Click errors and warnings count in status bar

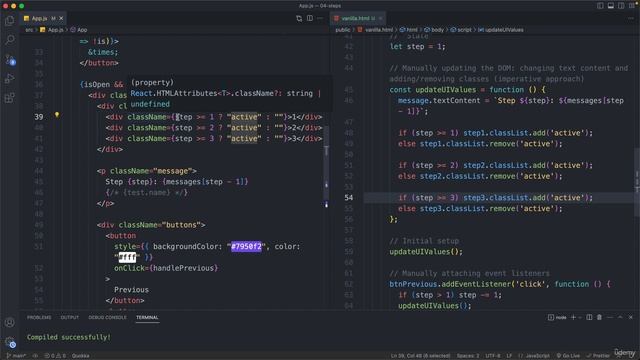pyautogui.click(x=55, y=356)
